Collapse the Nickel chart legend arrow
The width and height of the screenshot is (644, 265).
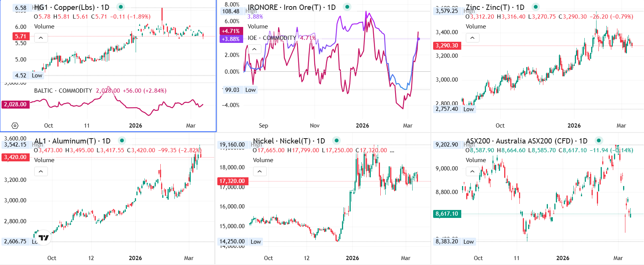[259, 172]
